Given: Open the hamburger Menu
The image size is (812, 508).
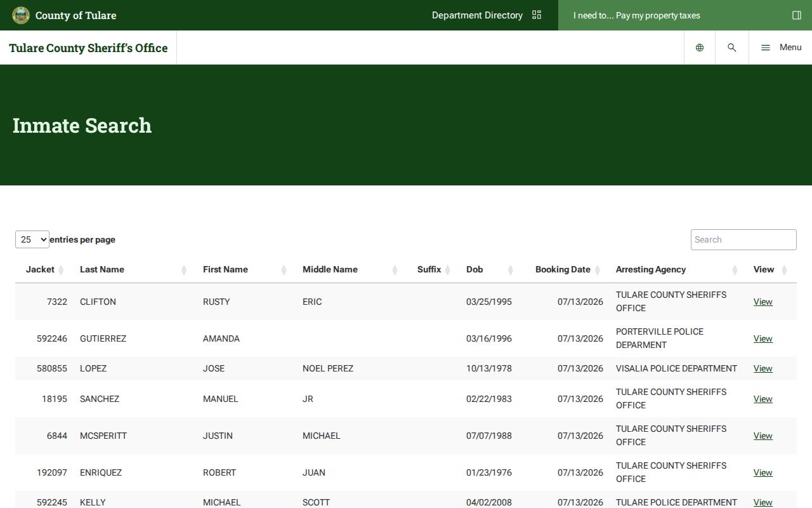Looking at the screenshot, I should coord(781,48).
